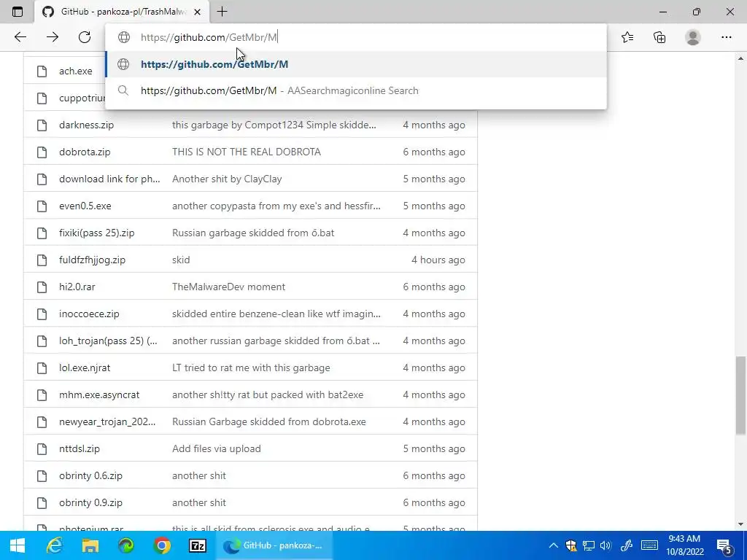This screenshot has height=560, width=747.
Task: Open the even0.5.exe file
Action: pos(85,206)
